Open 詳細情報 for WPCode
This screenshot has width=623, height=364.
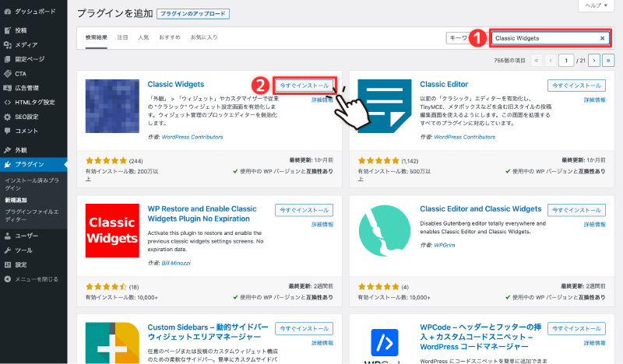[594, 343]
